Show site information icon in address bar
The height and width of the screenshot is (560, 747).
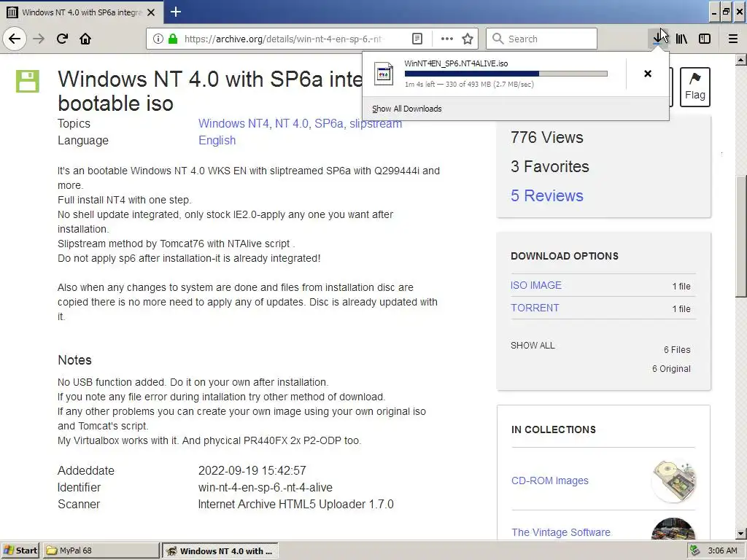coord(158,39)
